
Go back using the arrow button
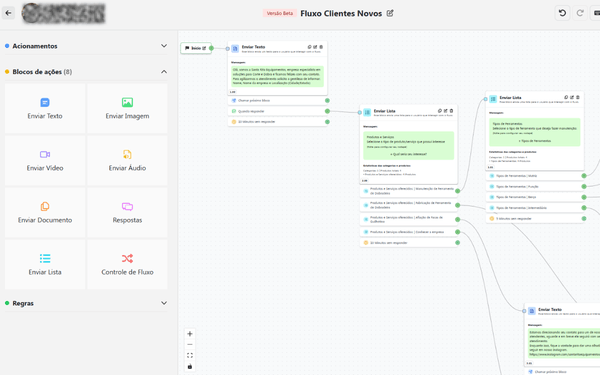coord(8,13)
